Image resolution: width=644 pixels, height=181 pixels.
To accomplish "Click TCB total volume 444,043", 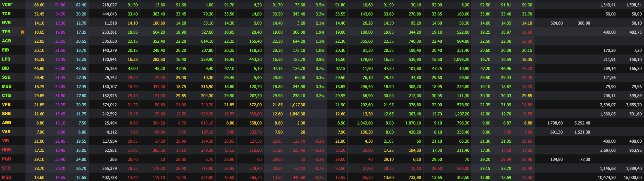I will click(x=109, y=14).
